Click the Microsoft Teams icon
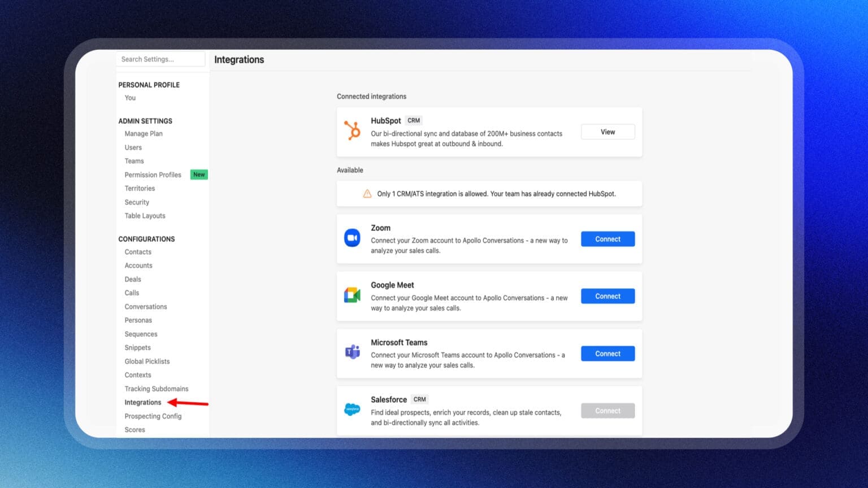 tap(352, 352)
